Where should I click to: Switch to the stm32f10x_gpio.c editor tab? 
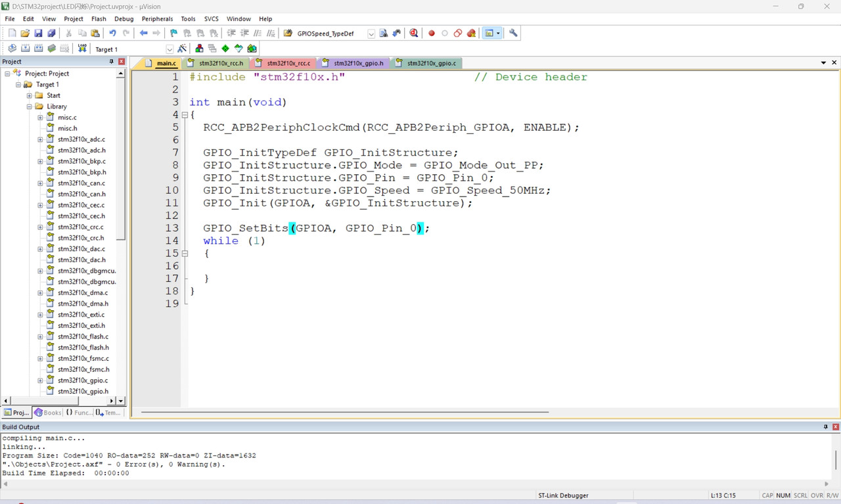pos(426,63)
